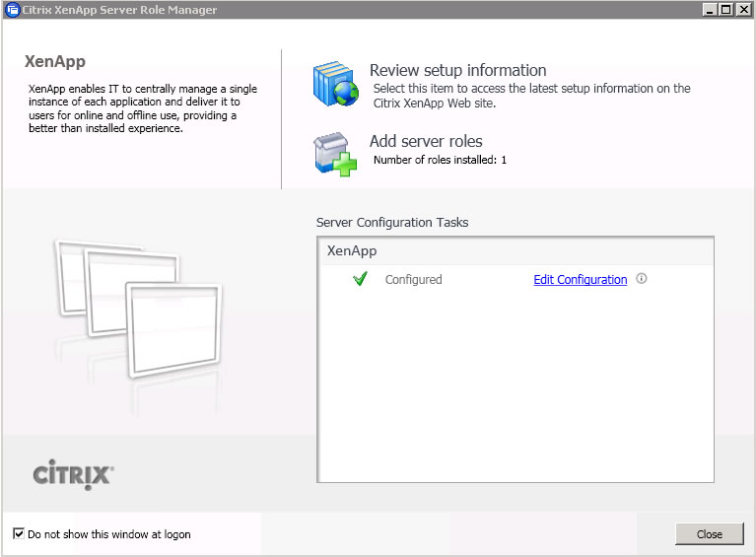The height and width of the screenshot is (557, 756).
Task: Click the Server Configuration Tasks label
Action: [x=392, y=223]
